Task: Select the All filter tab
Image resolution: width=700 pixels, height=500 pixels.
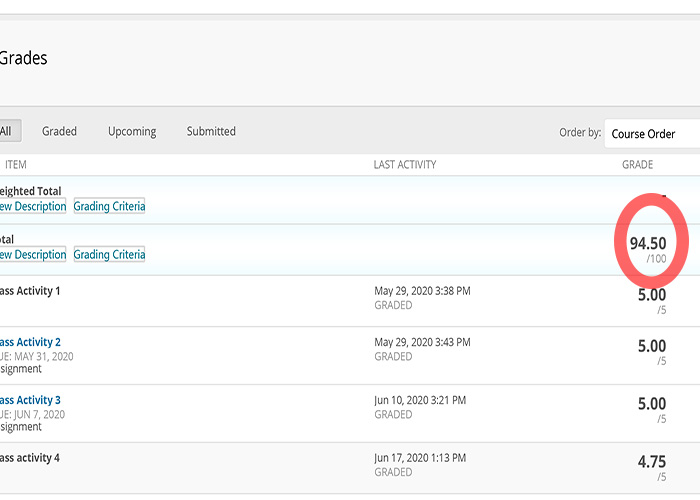Action: coord(7,131)
